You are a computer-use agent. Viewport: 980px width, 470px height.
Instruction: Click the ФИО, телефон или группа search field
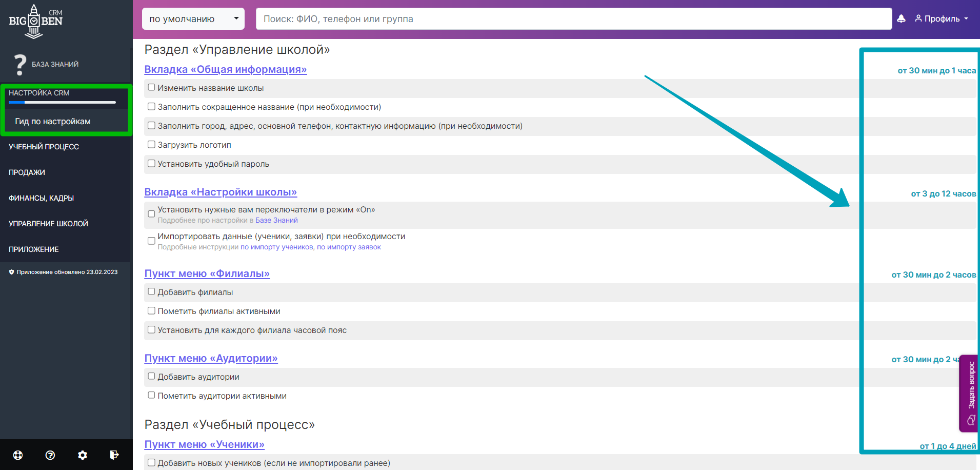tap(573, 19)
